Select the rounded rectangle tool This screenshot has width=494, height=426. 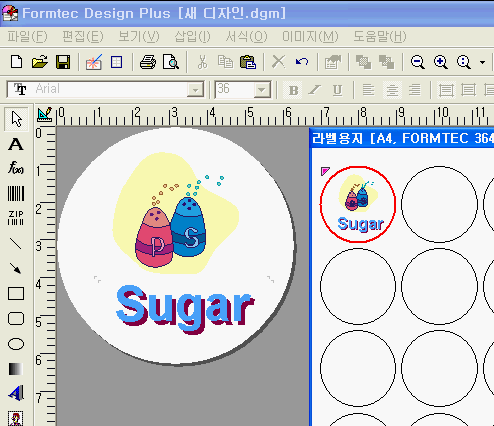(16, 318)
